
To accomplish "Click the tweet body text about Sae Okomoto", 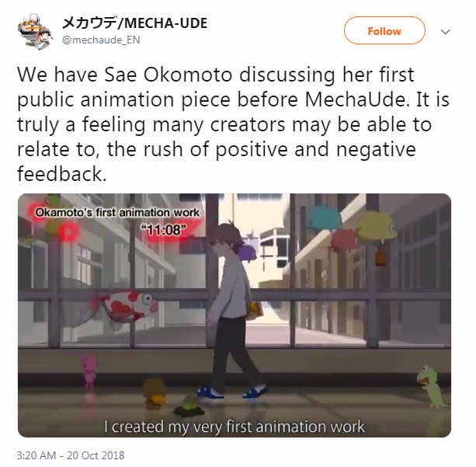I will pyautogui.click(x=232, y=124).
